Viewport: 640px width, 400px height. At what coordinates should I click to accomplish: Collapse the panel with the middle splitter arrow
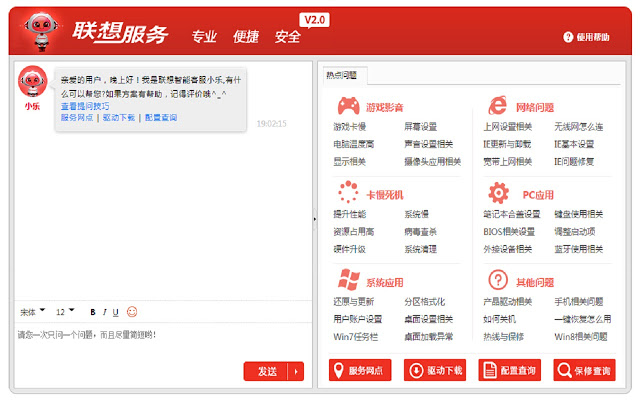[315, 219]
